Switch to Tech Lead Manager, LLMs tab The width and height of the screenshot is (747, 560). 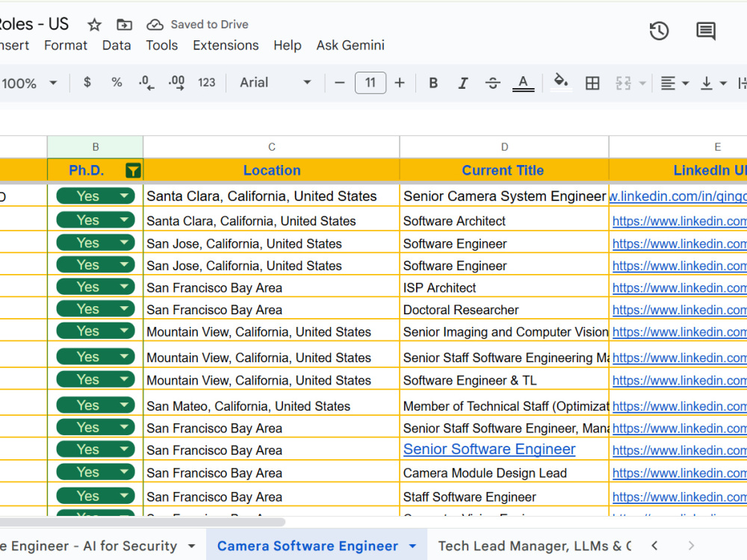click(535, 547)
